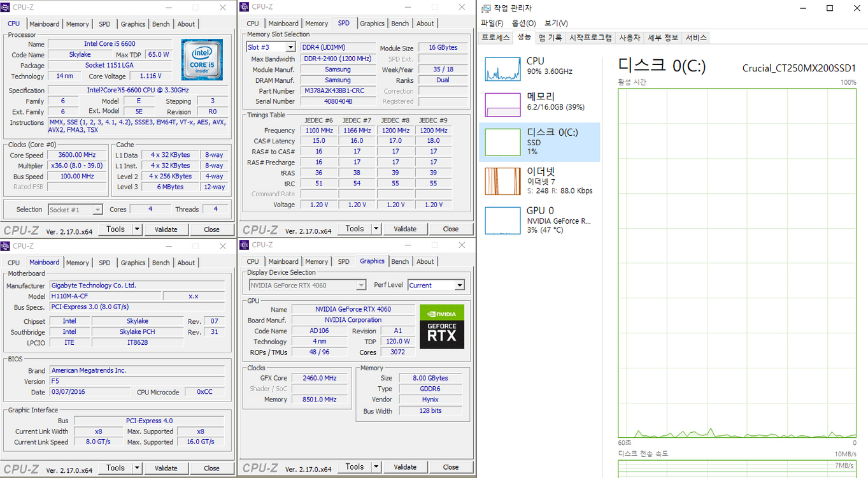Click the Close button in the Graphics window
Viewport: 868px width, 478px height.
pos(451,467)
